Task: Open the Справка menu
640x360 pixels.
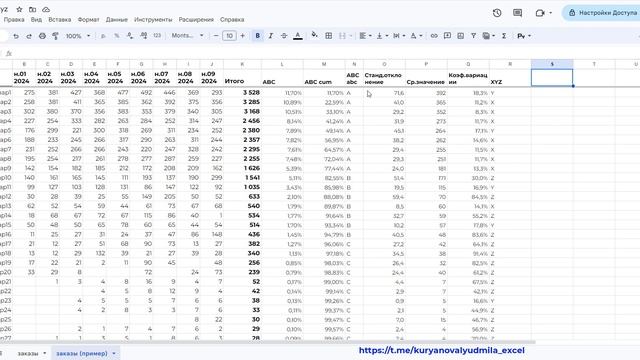Action: pyautogui.click(x=232, y=20)
